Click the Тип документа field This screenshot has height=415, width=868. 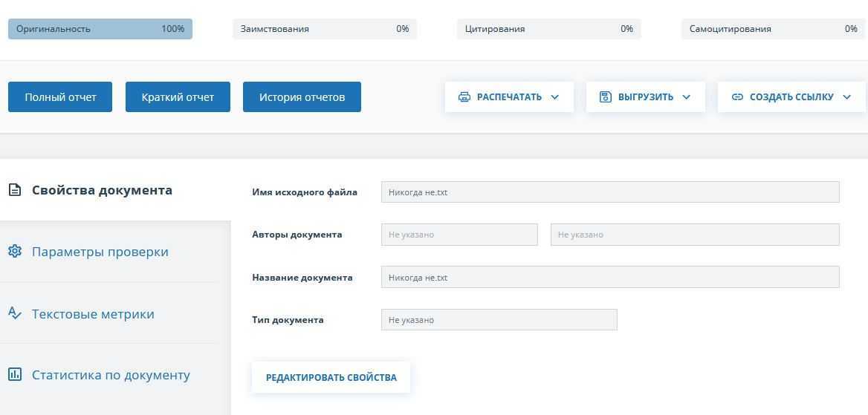(x=499, y=320)
